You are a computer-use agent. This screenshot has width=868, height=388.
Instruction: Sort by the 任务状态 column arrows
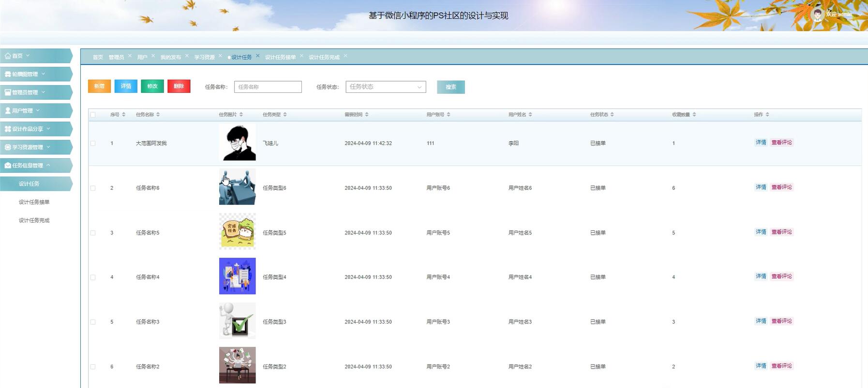tap(612, 115)
